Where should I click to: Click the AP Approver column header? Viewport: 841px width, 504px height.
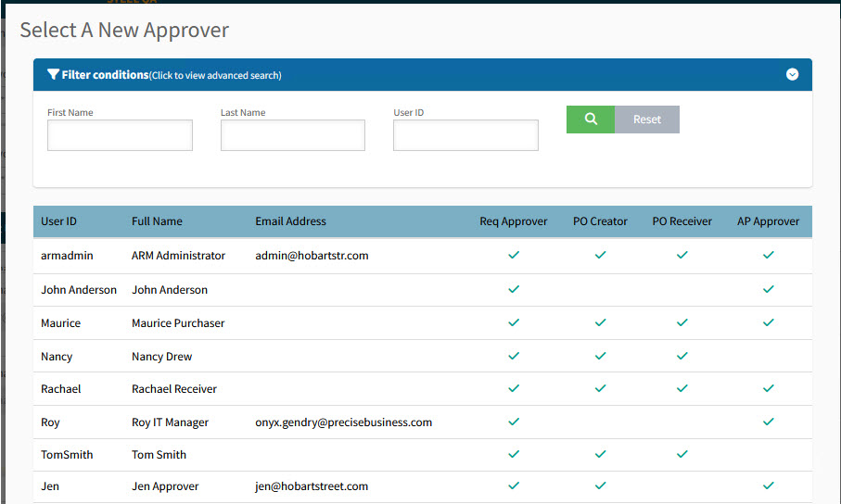[x=768, y=221]
